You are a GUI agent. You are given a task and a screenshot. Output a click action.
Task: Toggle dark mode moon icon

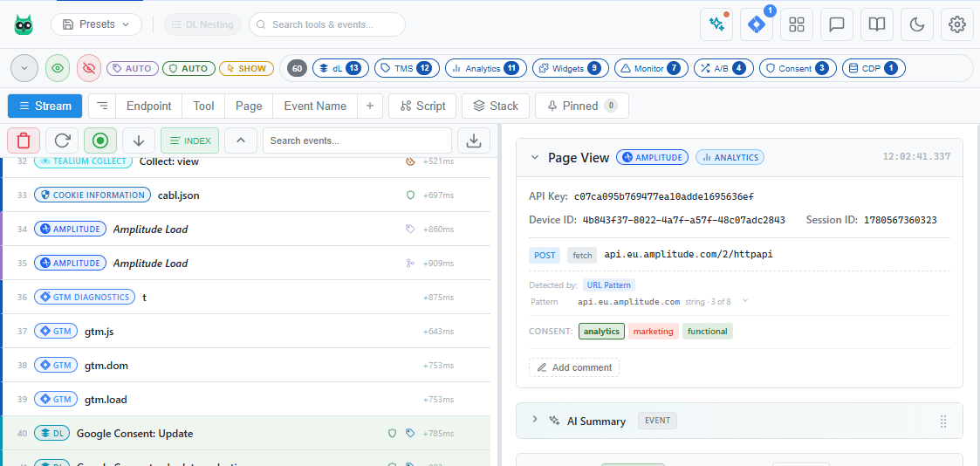pos(917,24)
